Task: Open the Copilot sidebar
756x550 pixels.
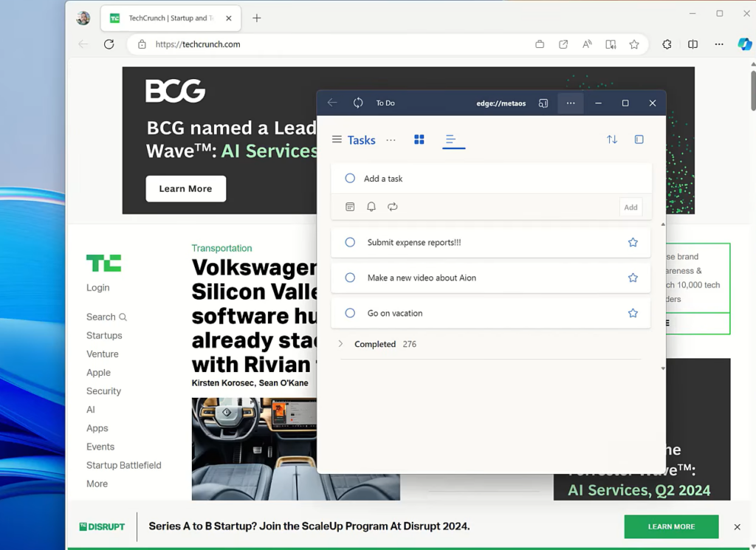Action: 744,44
